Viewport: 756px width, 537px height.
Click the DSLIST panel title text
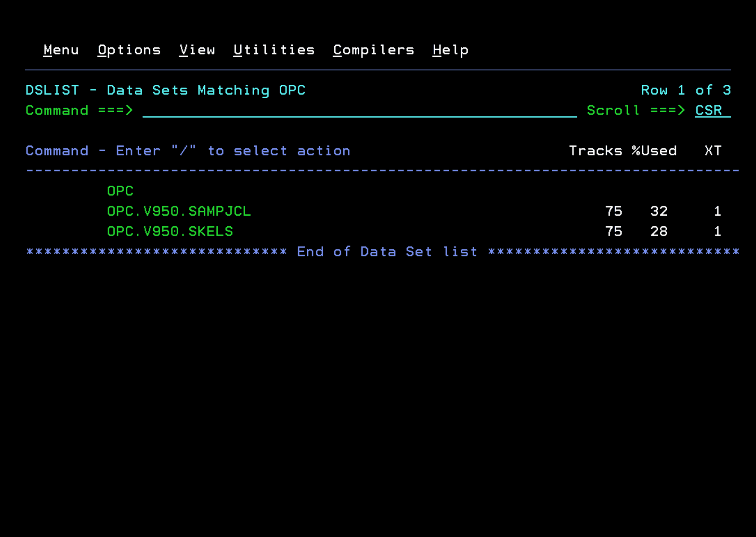point(165,90)
